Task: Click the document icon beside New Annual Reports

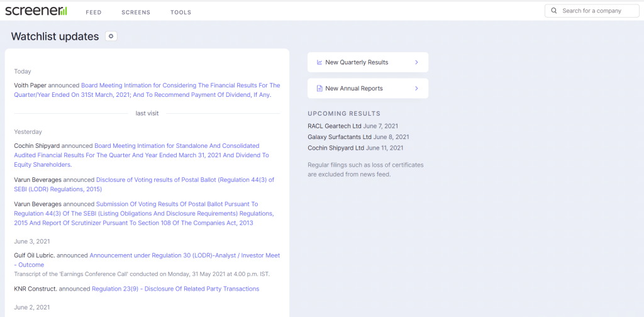Action: pos(319,89)
